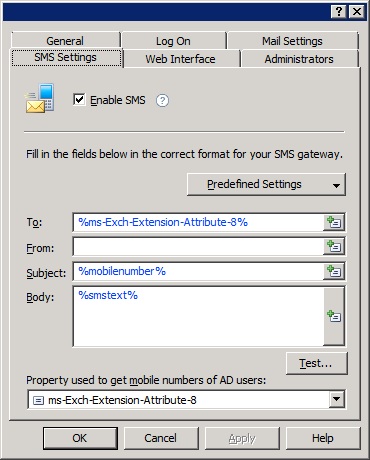Click insert-variable icon beside Body field
Viewport: 370px width, 460px height.
[334, 316]
